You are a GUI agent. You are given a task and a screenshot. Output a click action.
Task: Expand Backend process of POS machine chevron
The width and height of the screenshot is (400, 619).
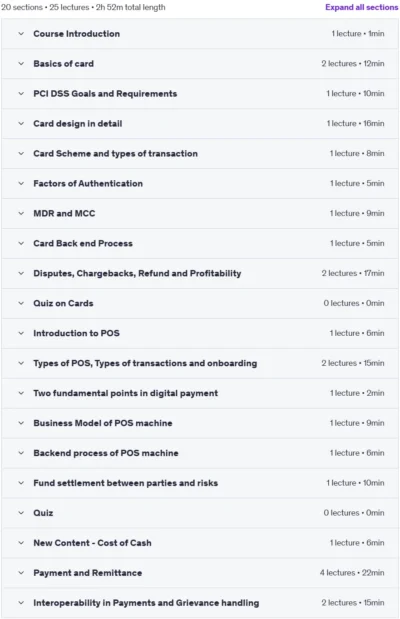coord(21,453)
